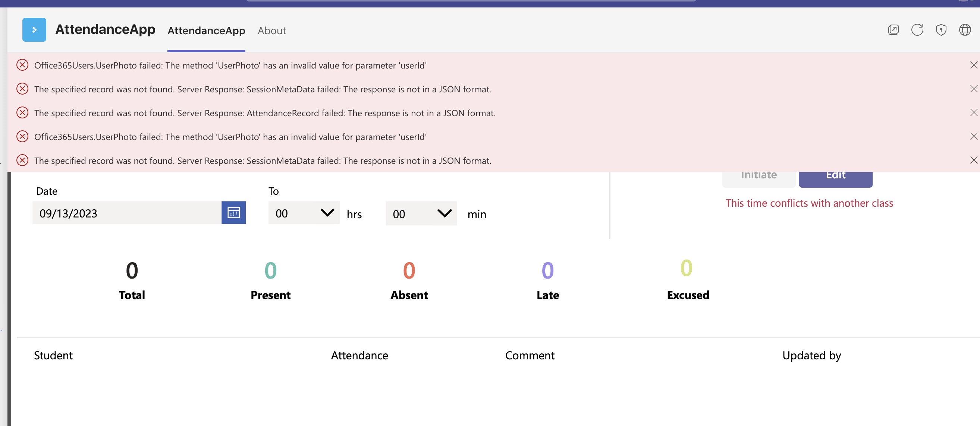The height and width of the screenshot is (426, 980).
Task: Select the date input field showing 09/13/2023
Action: (126, 213)
